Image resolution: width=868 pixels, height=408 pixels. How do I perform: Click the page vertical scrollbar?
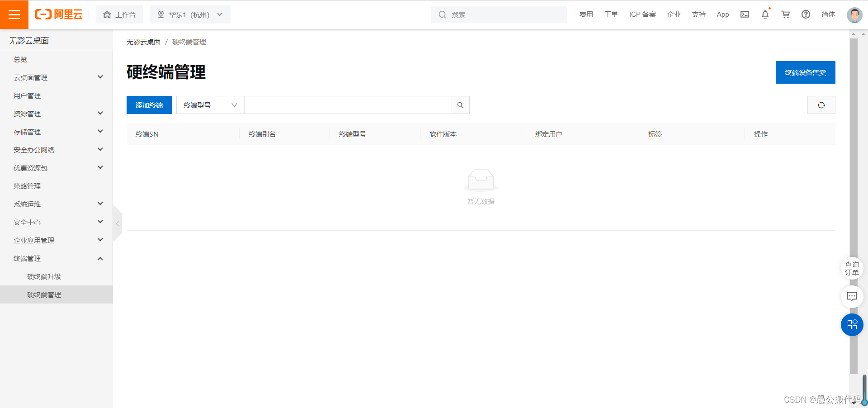tap(854, 206)
